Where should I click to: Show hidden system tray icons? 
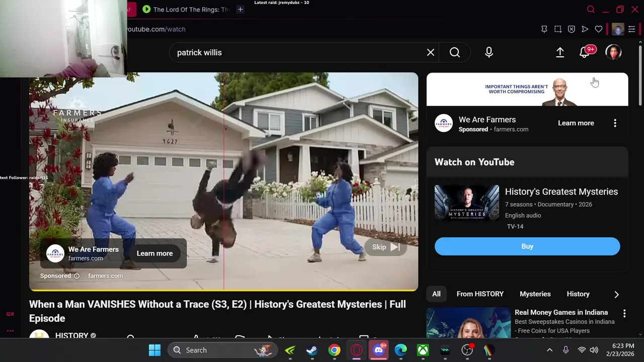click(x=549, y=350)
